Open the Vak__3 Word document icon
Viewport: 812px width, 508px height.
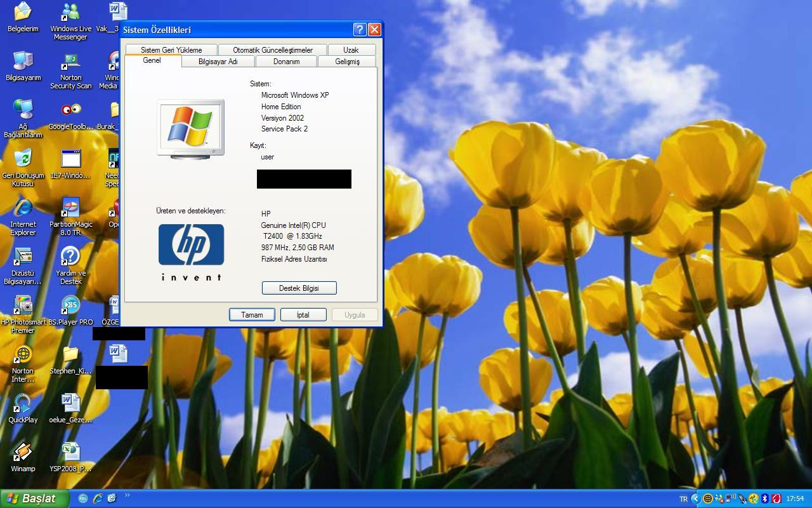coord(112,17)
